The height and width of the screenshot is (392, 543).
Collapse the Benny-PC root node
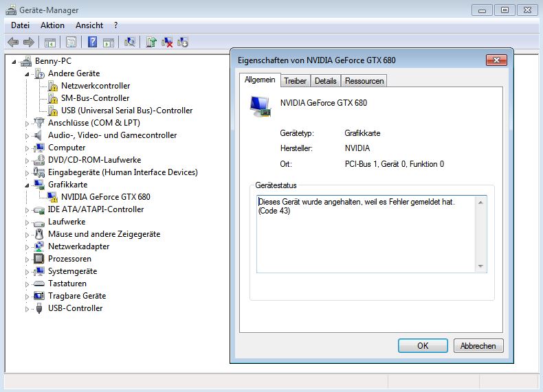pyautogui.click(x=14, y=62)
